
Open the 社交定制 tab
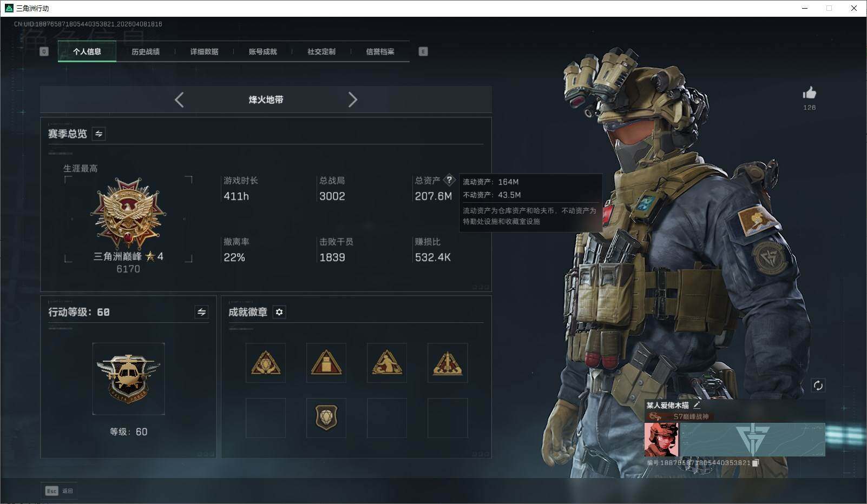[321, 51]
